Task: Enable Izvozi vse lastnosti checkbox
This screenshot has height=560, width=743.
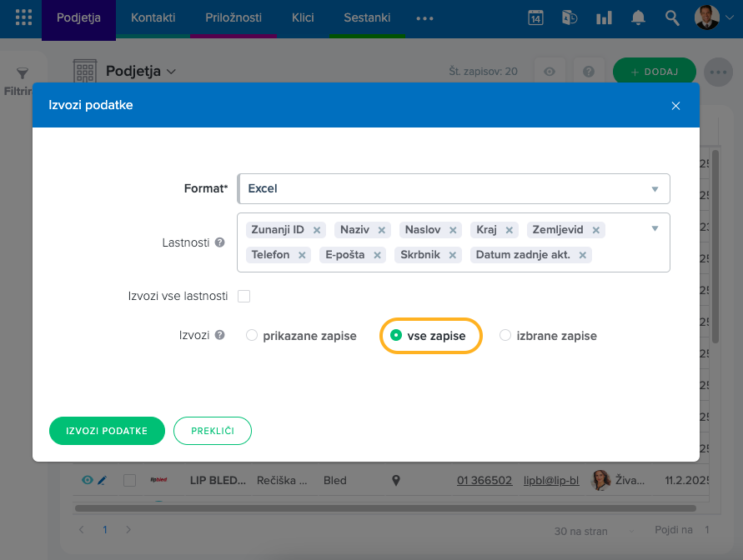Action: (244, 296)
